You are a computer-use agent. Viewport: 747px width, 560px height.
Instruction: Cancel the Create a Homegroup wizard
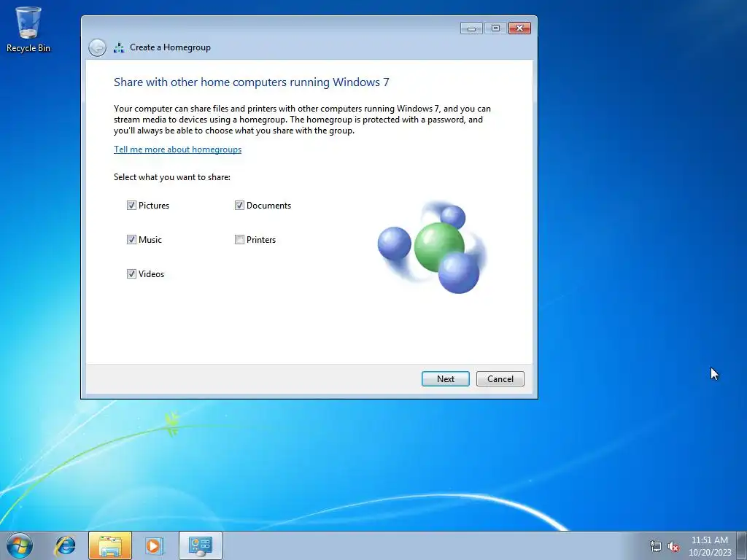[500, 379]
